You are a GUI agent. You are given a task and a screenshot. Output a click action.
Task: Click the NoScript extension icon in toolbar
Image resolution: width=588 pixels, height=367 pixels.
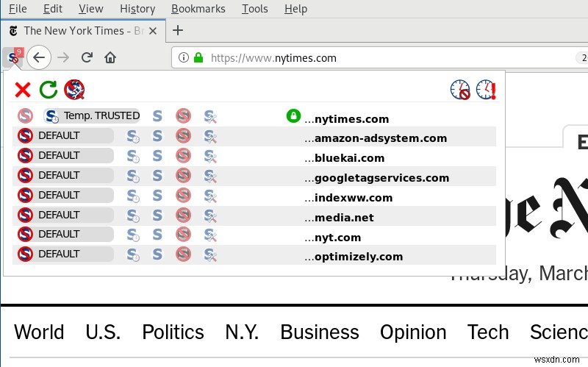13,57
